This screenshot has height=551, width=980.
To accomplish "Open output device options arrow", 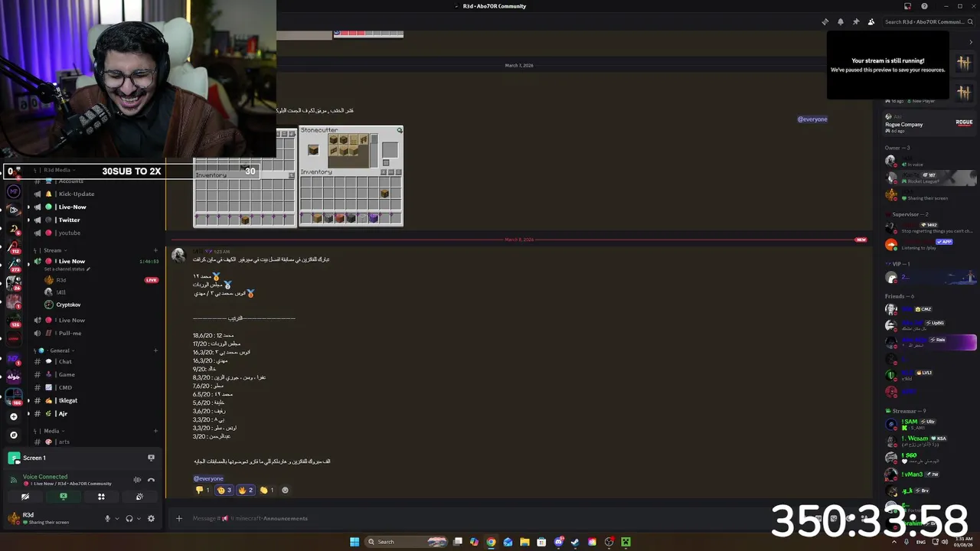I will click(139, 518).
